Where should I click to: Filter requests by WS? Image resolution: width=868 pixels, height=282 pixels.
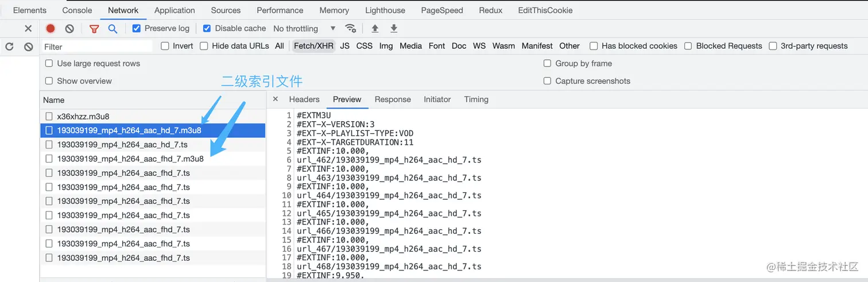[479, 46]
